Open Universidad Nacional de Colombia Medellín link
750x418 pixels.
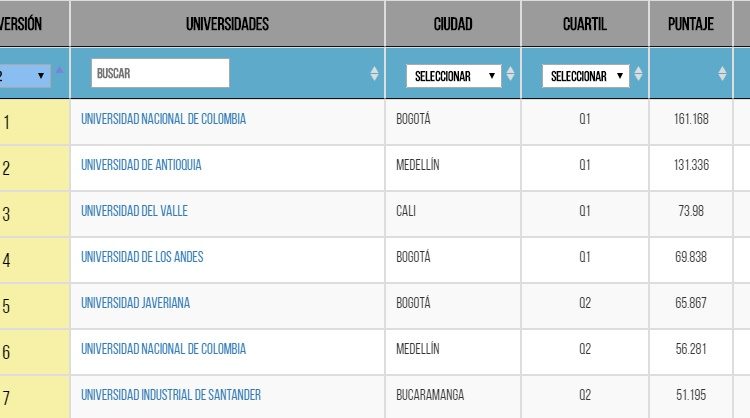click(163, 349)
